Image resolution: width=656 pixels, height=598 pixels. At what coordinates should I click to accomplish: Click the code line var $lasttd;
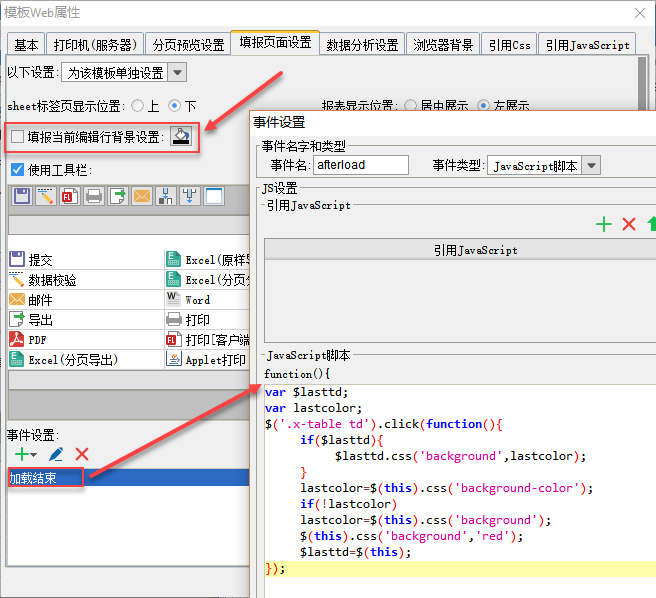tap(306, 392)
